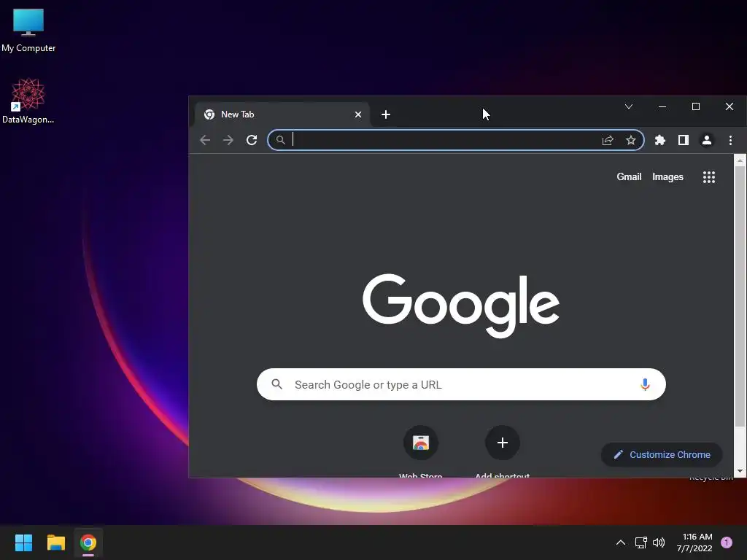Open Chrome's three-dot menu
The height and width of the screenshot is (560, 747).
coord(730,140)
